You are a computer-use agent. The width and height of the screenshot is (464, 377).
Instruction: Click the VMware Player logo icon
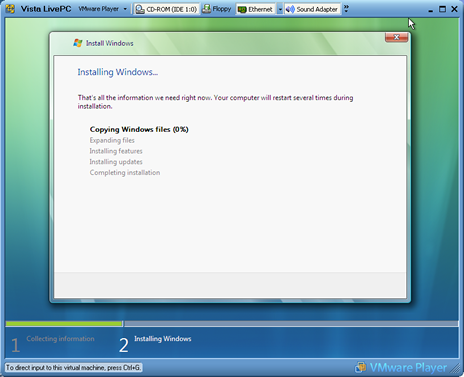tap(361, 367)
